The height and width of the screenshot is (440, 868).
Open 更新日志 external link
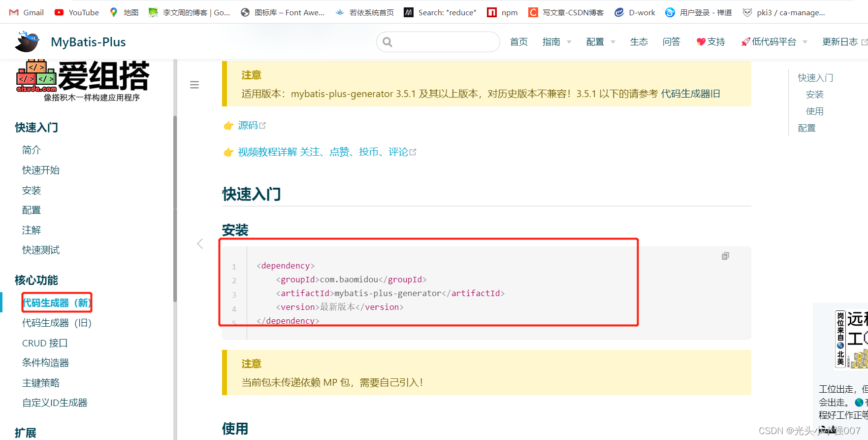(844, 42)
